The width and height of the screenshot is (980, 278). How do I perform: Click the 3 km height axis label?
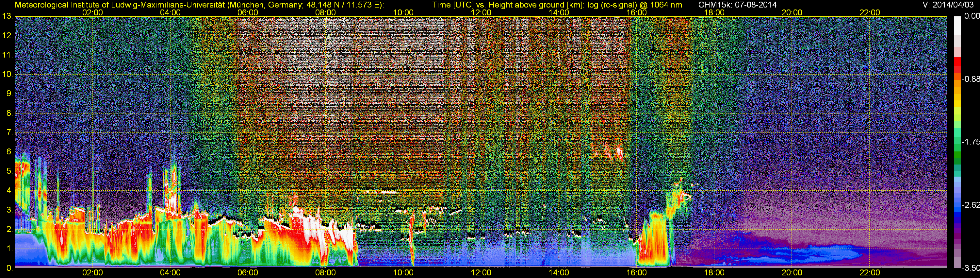point(9,210)
